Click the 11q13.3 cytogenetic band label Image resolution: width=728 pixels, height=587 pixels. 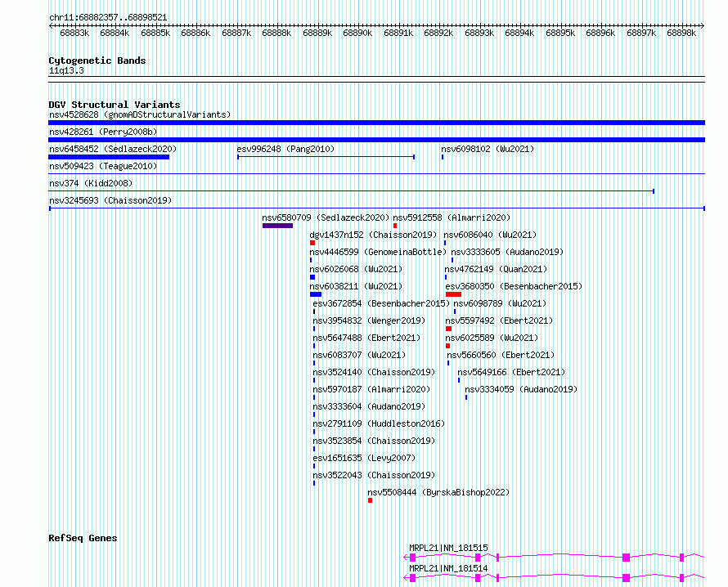66,70
